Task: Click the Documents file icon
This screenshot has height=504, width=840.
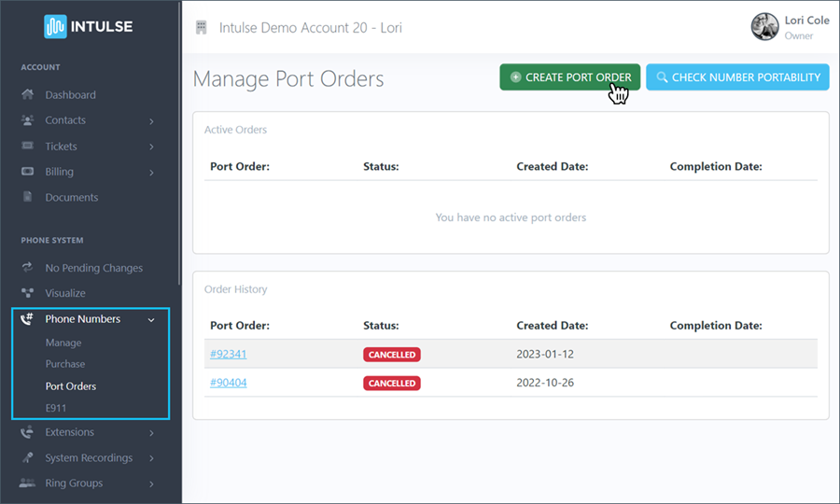Action: 27,197
